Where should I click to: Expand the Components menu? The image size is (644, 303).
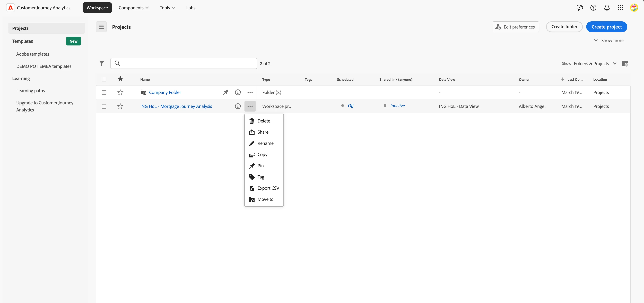point(134,7)
